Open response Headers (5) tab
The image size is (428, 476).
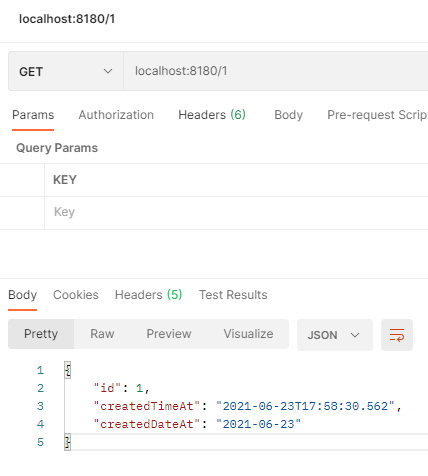click(148, 295)
